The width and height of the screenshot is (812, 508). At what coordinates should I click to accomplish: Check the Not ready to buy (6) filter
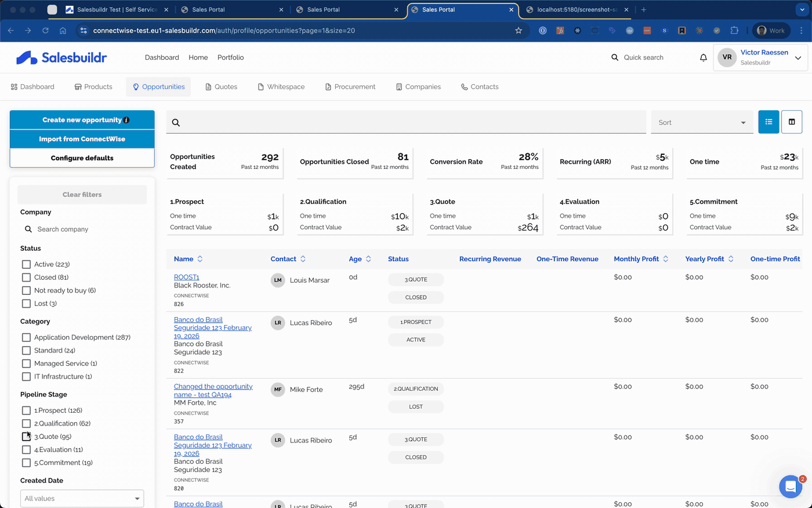click(26, 290)
